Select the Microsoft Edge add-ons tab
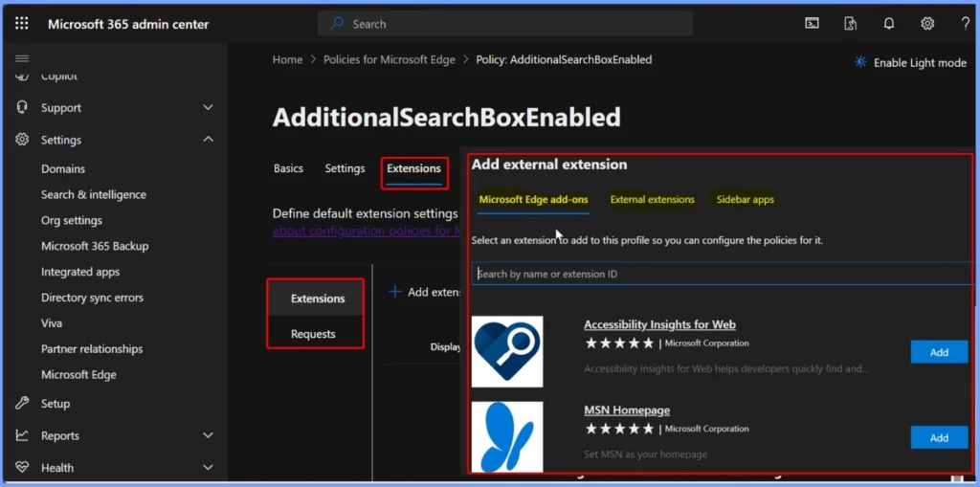Viewport: 980px width, 487px height. (533, 199)
